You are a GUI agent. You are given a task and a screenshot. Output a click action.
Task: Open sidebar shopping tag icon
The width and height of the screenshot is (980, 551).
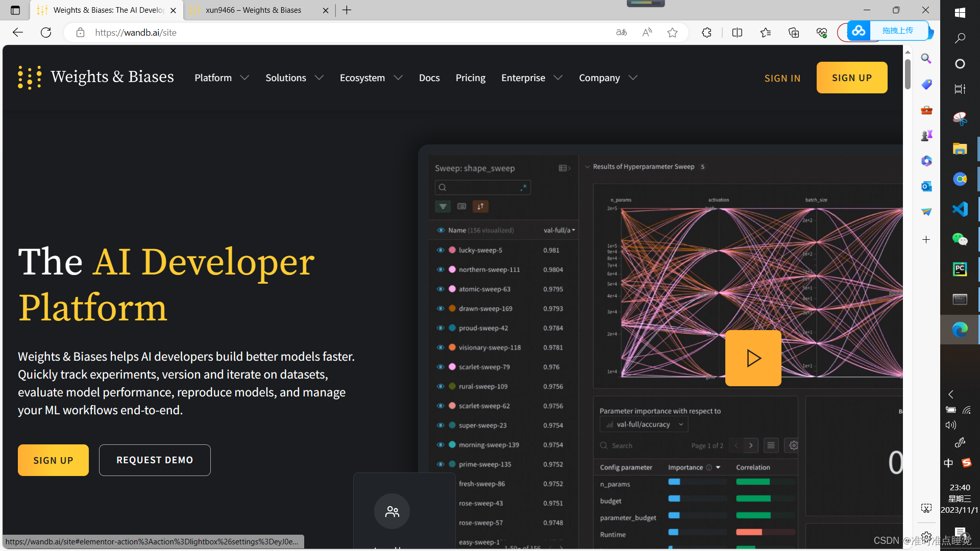point(926,84)
